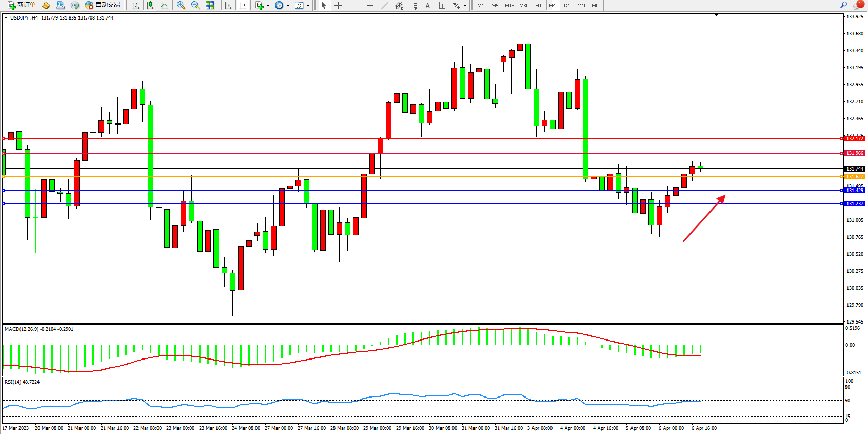Click the zoom in magnifier icon
This screenshot has width=868, height=435.
(181, 5)
